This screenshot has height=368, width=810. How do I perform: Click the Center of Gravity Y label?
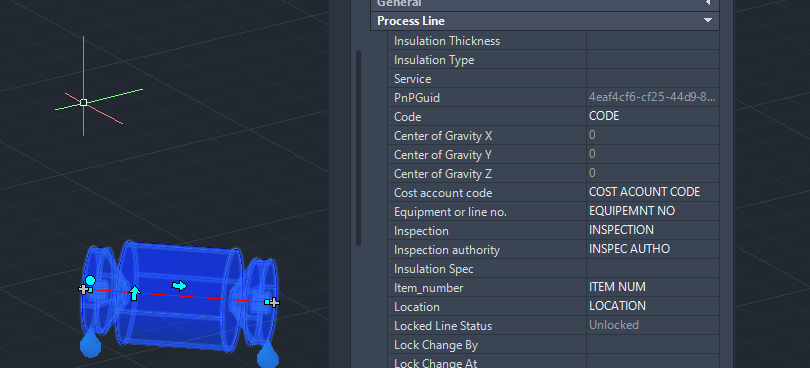click(x=443, y=155)
